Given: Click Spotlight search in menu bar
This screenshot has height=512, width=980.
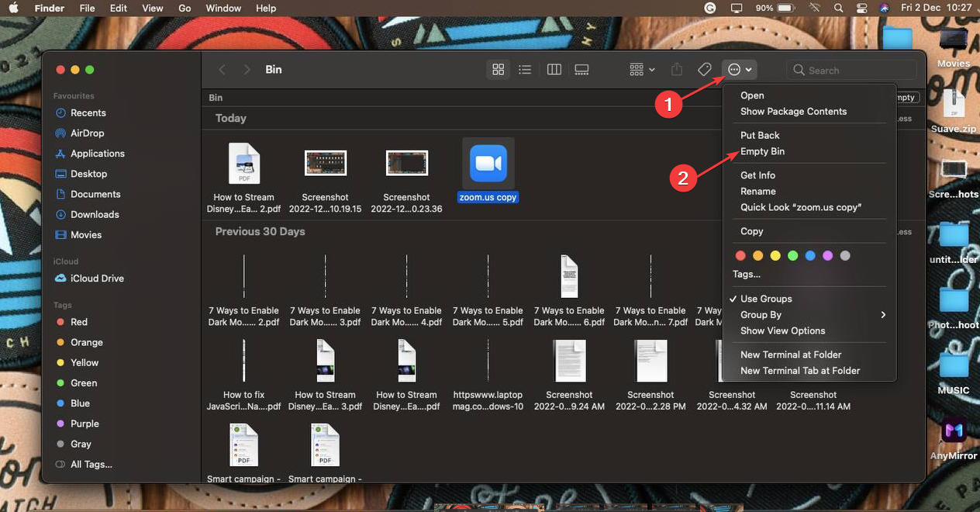Looking at the screenshot, I should click(838, 8).
